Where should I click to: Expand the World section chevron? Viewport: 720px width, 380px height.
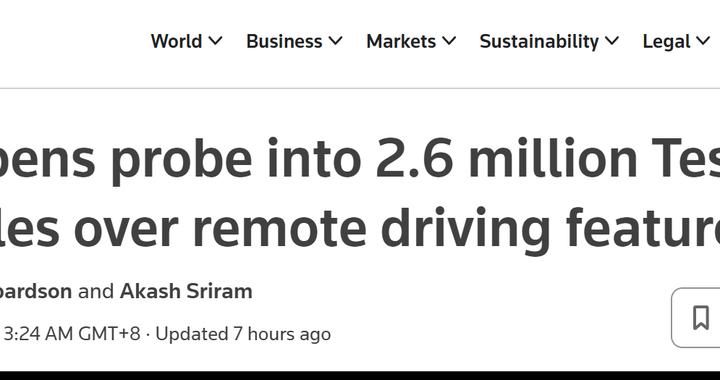(215, 41)
